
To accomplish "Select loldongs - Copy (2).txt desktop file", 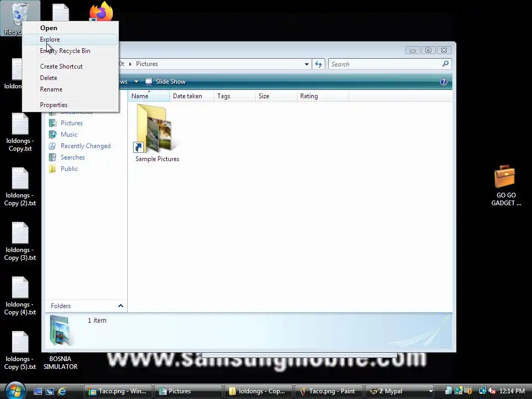I will 20,187.
